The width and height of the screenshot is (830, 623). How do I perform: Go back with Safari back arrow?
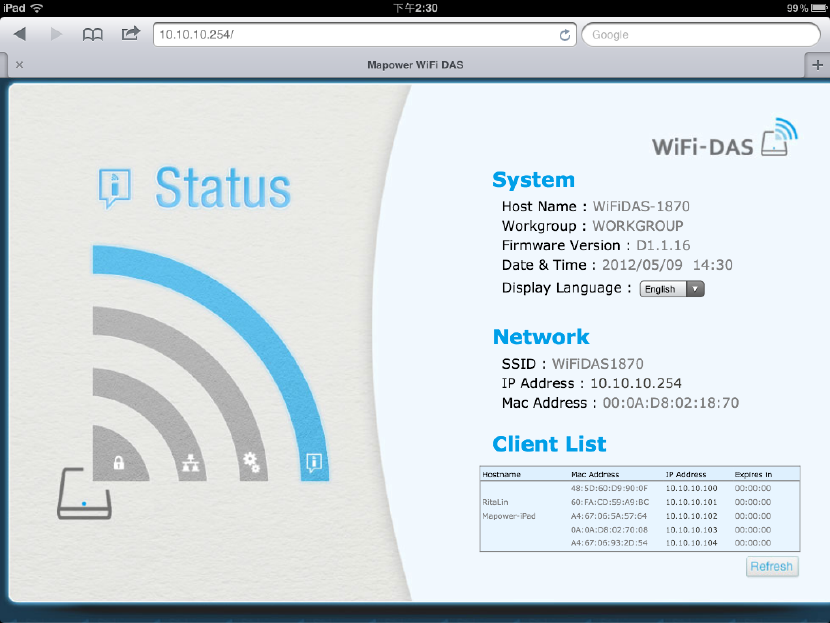point(20,34)
